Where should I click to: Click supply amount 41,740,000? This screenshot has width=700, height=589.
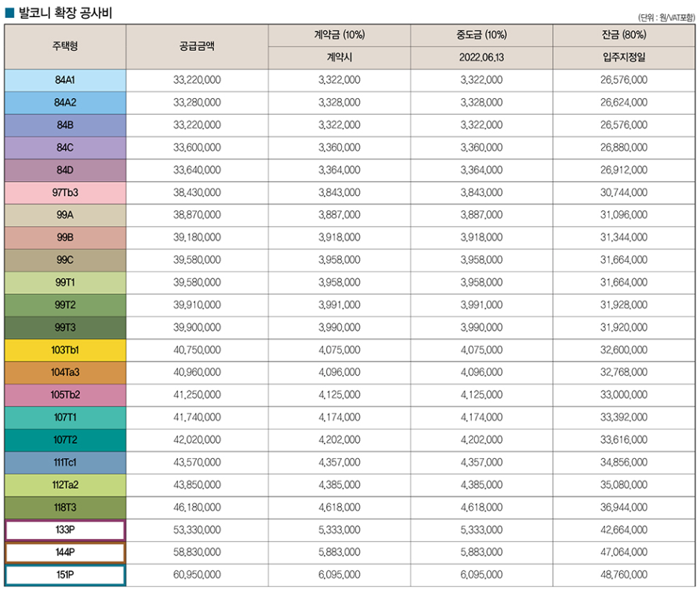[x=197, y=418]
